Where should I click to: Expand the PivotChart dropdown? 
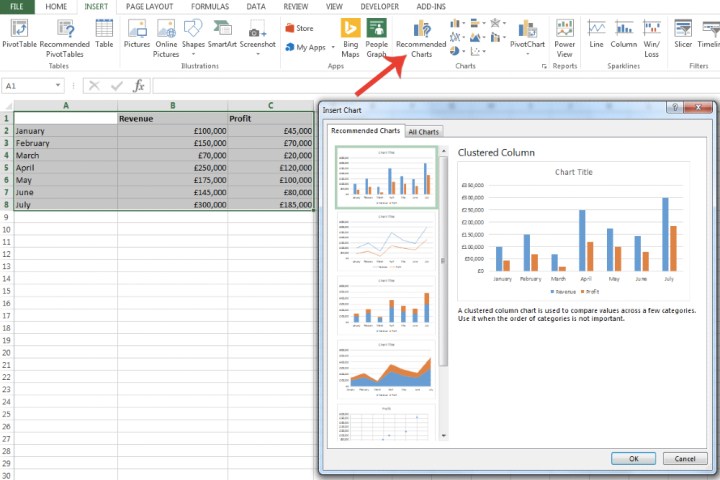[527, 54]
